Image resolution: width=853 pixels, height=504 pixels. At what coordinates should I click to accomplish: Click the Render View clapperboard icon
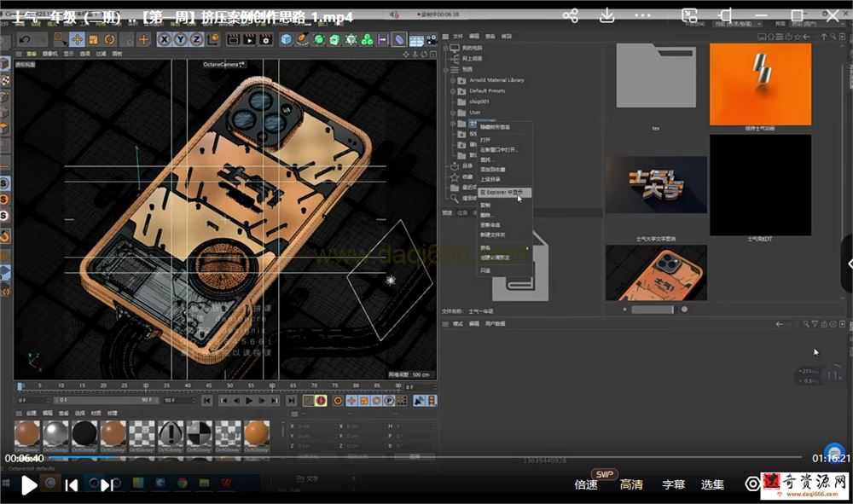click(233, 39)
